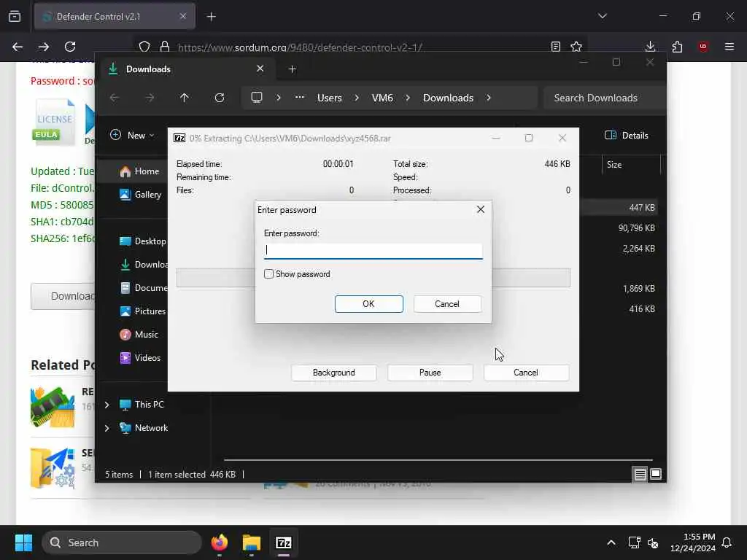The height and width of the screenshot is (560, 747).
Task: Toggle the Details pane in Explorer
Action: click(626, 135)
